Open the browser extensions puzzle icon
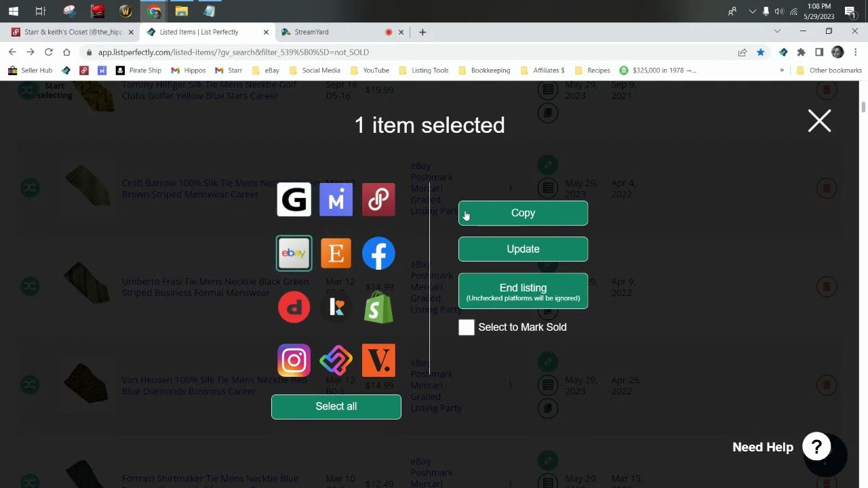 click(801, 52)
